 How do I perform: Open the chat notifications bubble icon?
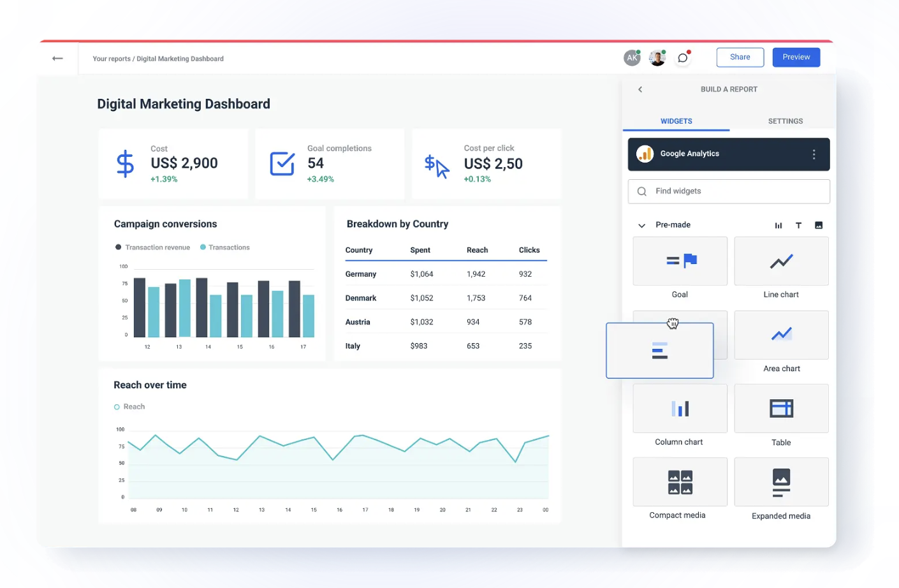(x=683, y=58)
